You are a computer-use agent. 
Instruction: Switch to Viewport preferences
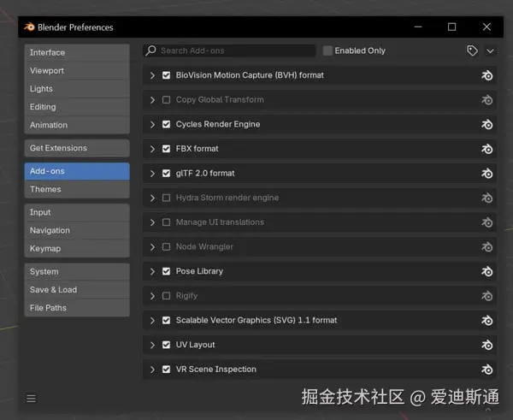point(77,71)
